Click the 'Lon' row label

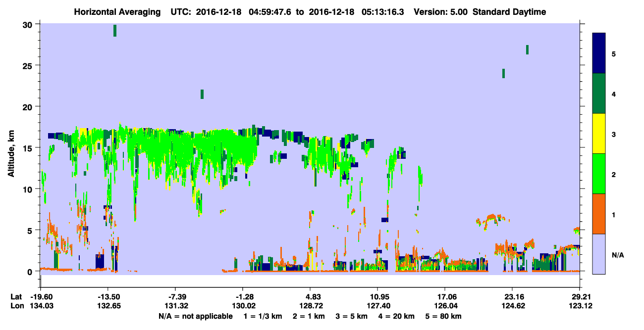(17, 306)
